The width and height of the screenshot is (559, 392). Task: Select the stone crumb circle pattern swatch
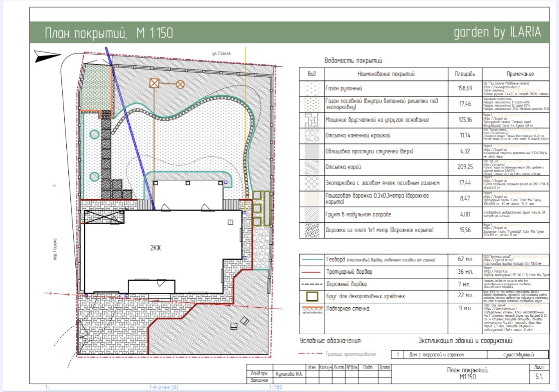(312, 135)
